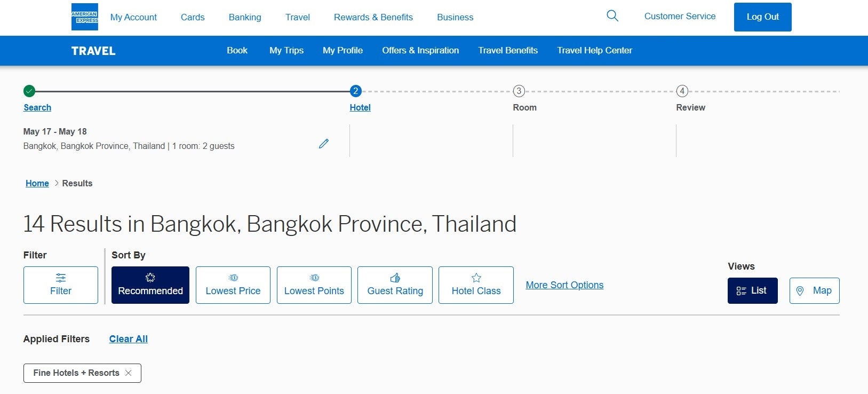
Task: Open My Profile in travel bar
Action: coord(343,50)
